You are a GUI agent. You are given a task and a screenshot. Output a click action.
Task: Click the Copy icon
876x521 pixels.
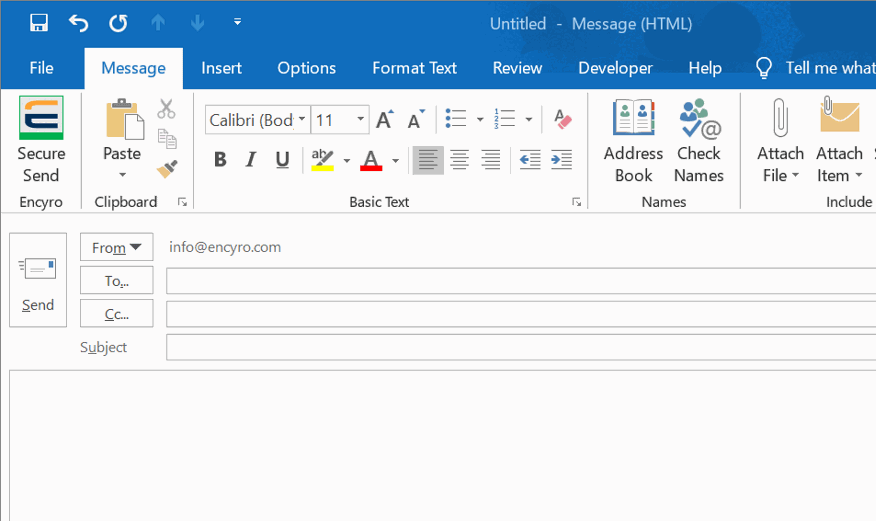[167, 138]
